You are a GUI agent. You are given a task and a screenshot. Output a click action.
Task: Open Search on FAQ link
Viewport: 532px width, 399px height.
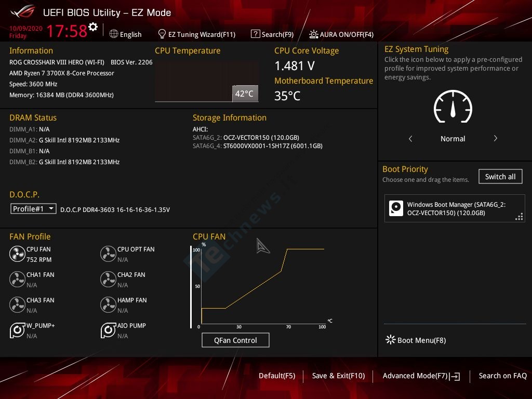coord(502,376)
